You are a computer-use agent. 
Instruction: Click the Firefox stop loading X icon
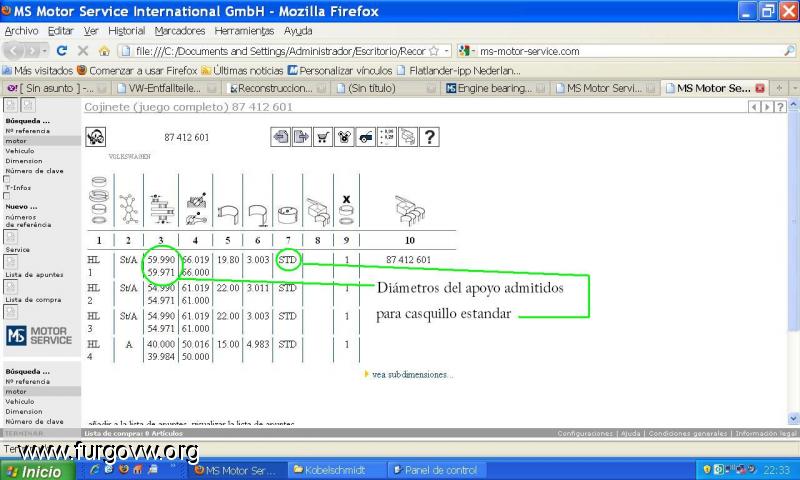click(x=83, y=50)
